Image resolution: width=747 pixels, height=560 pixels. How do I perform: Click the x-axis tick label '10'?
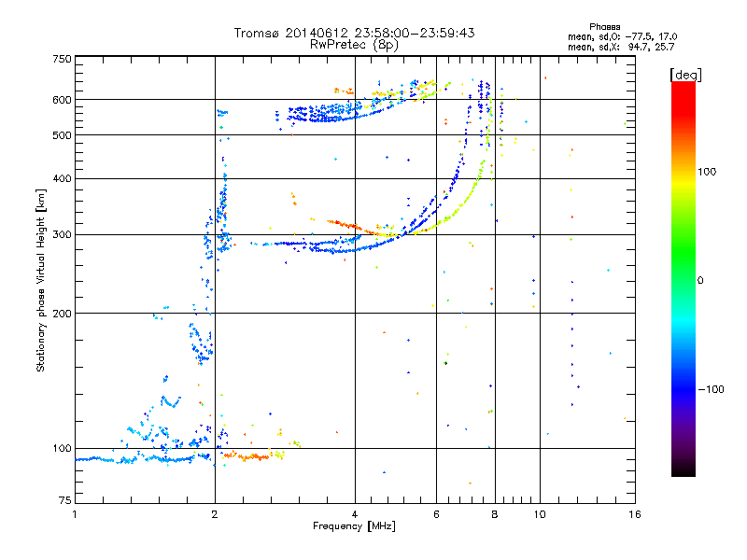coord(540,514)
